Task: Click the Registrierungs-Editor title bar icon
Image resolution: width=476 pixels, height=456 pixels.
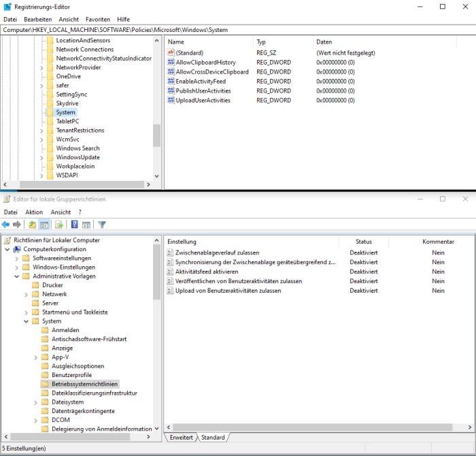Action: pos(7,7)
